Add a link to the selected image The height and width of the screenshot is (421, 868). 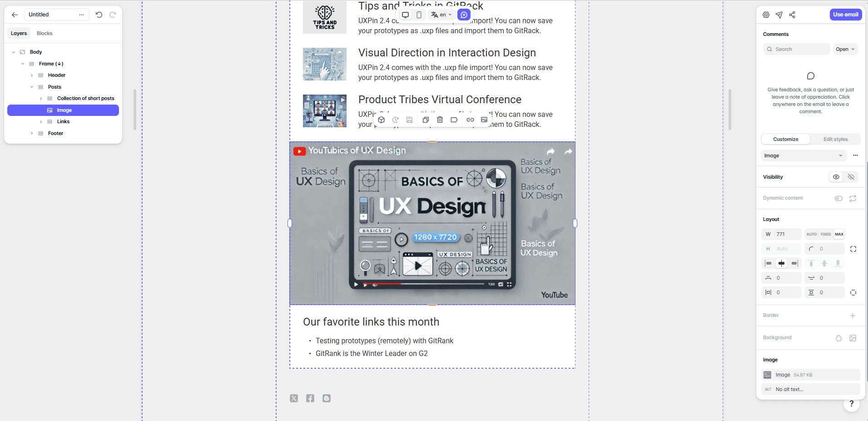(x=470, y=120)
